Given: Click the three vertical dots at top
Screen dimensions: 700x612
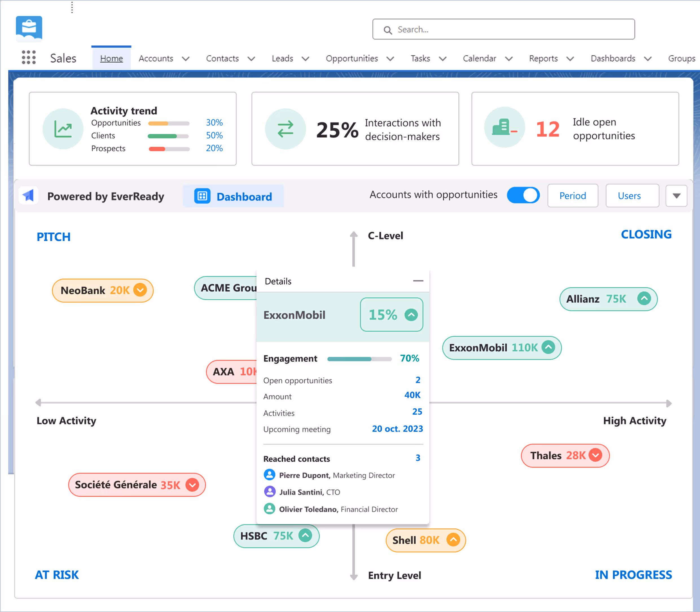Looking at the screenshot, I should point(72,7).
